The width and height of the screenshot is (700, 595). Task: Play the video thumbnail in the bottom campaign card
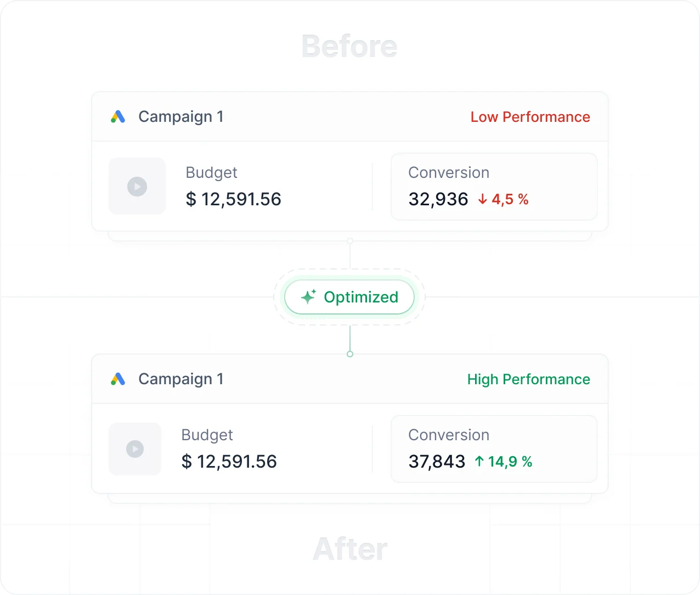tap(135, 449)
